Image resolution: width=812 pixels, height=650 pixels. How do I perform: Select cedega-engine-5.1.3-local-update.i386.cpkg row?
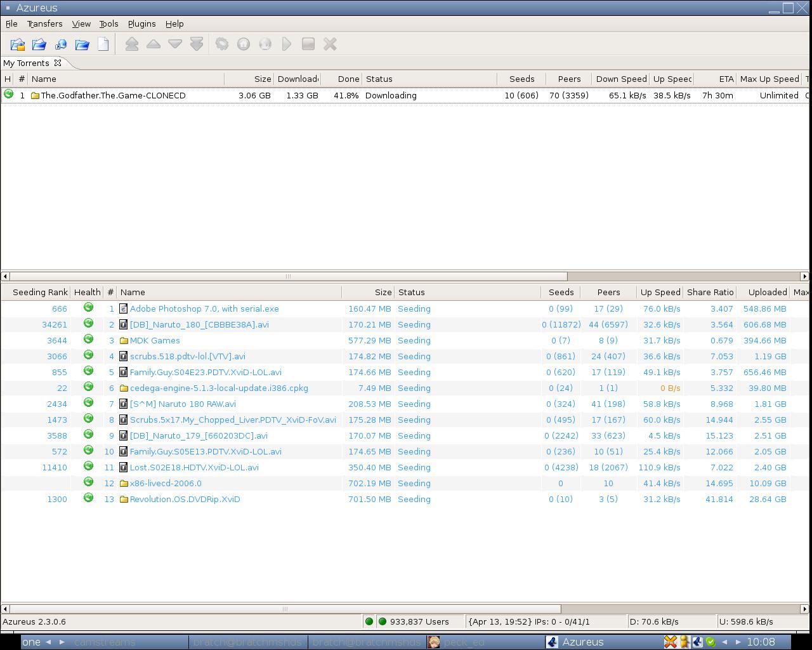[405, 388]
